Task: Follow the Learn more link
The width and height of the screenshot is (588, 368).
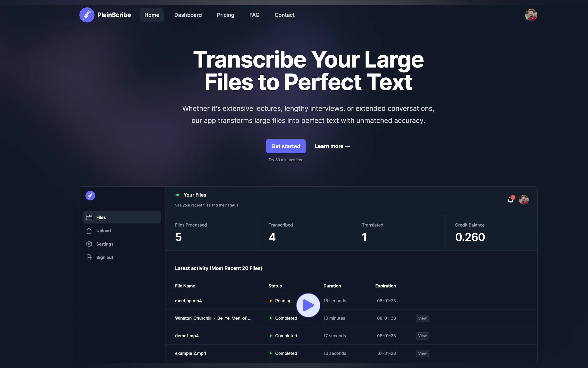Action: pos(332,146)
